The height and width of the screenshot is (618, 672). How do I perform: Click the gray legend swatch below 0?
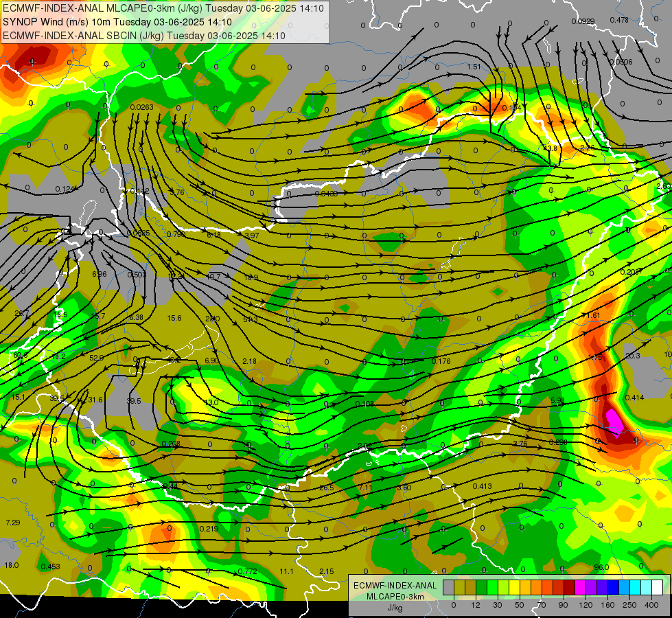pos(448,588)
